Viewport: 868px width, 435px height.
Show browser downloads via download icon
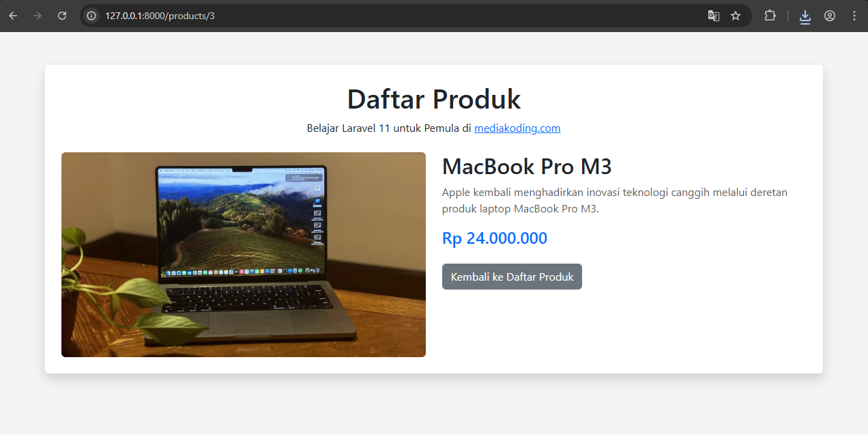(805, 16)
